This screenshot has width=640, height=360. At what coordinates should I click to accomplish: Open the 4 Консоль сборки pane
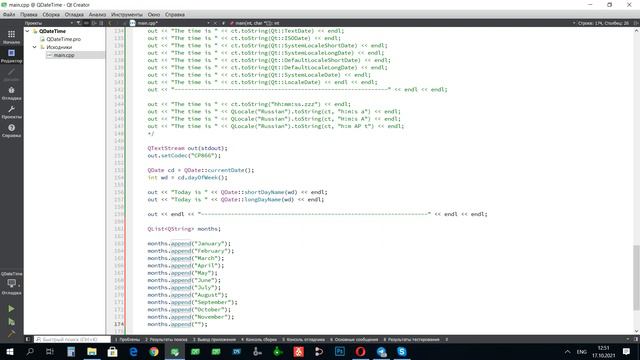[x=259, y=339]
